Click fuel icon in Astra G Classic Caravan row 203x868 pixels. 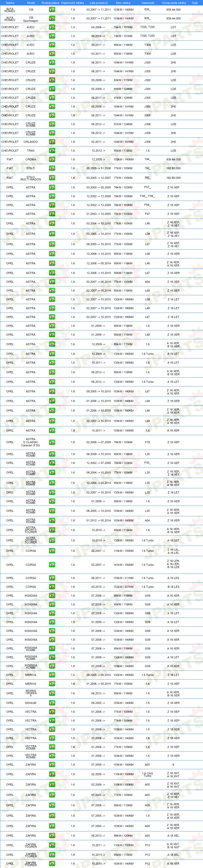[52, 442]
